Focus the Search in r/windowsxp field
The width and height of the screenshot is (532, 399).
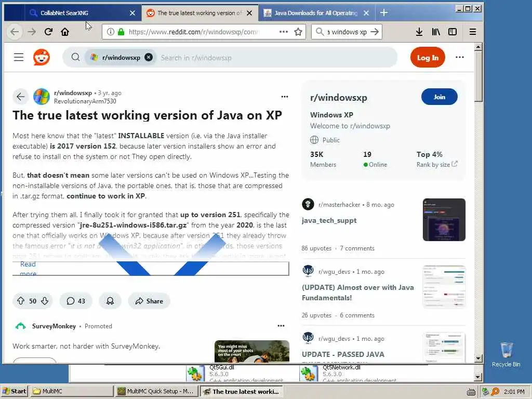[276, 57]
